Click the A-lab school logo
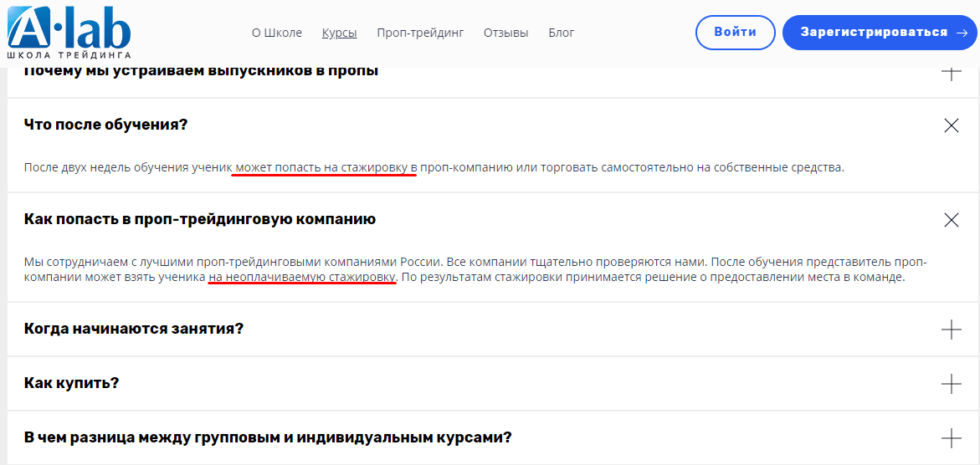Screen dimensions: 980x465 pyautogui.click(x=69, y=33)
